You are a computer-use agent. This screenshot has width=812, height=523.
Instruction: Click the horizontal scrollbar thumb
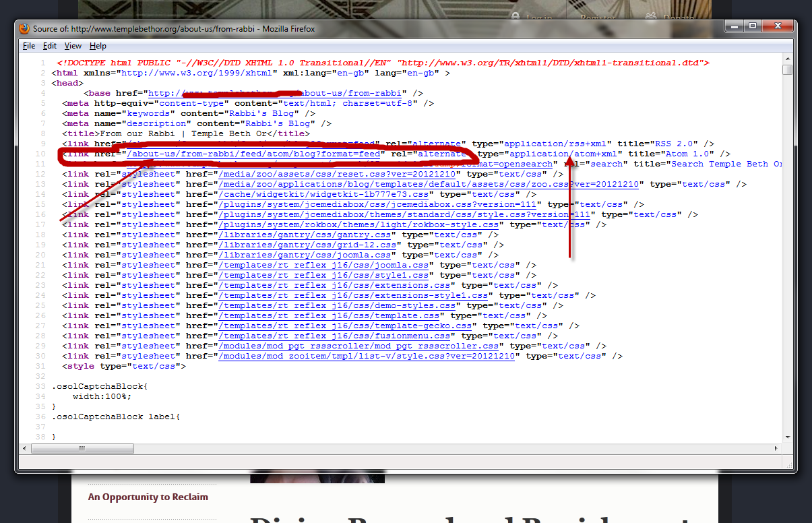point(82,448)
